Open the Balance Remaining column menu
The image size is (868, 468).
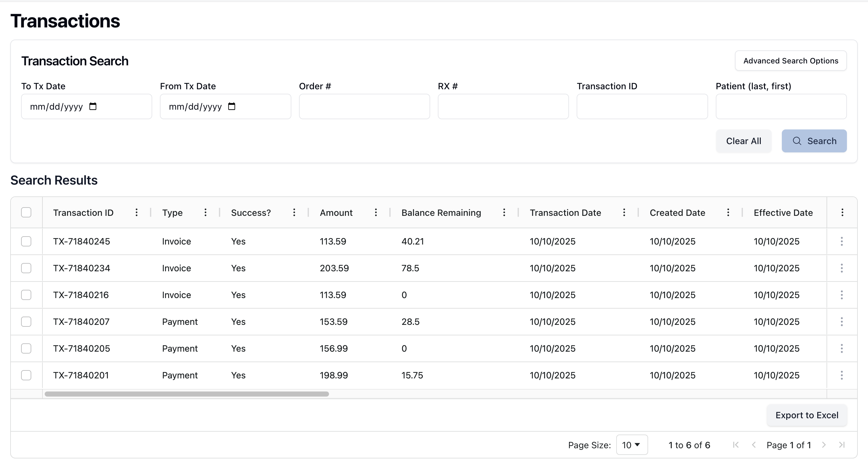[x=504, y=212]
